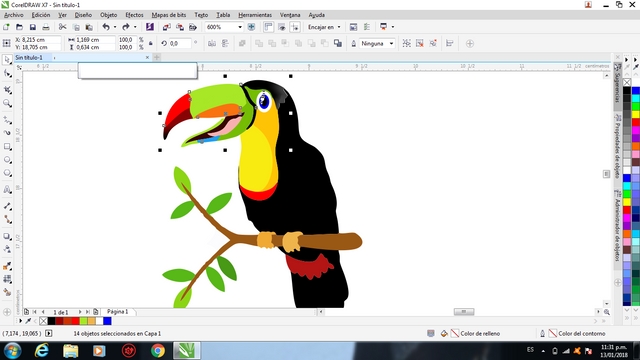640x360 pixels.
Task: Click Color del contorno in status bar
Action: [582, 333]
